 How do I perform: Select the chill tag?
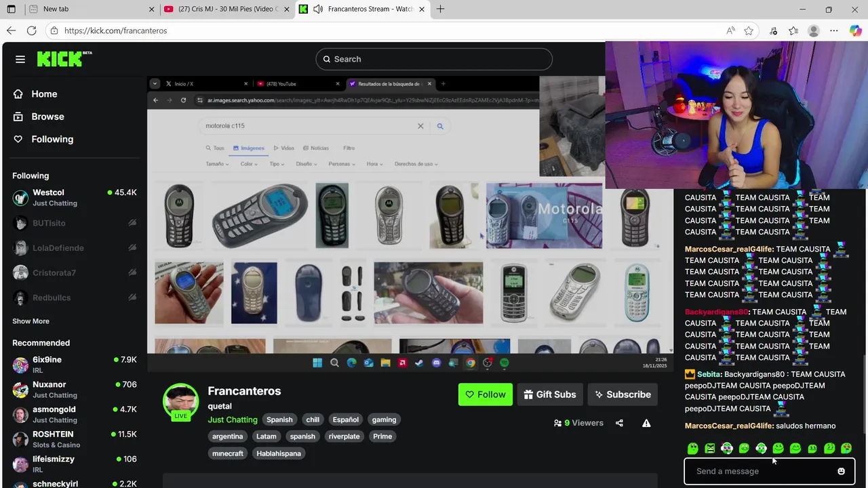[x=313, y=420]
